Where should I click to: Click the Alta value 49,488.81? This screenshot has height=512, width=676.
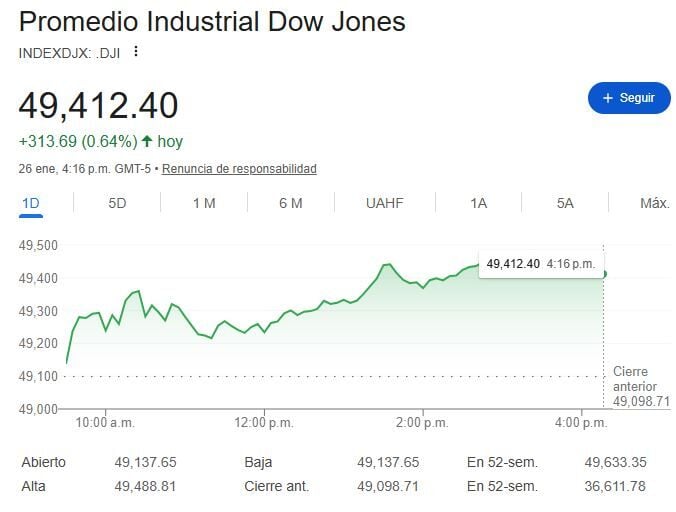[x=145, y=486]
